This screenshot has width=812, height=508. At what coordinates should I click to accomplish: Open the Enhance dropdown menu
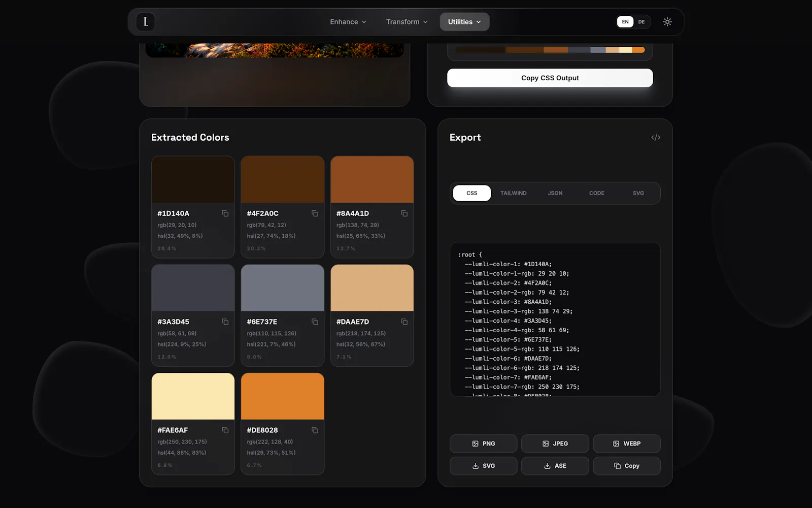[x=348, y=22]
